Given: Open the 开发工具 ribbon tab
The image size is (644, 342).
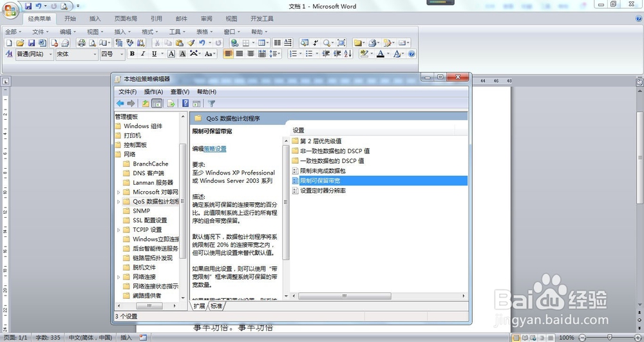Looking at the screenshot, I should tap(262, 19).
